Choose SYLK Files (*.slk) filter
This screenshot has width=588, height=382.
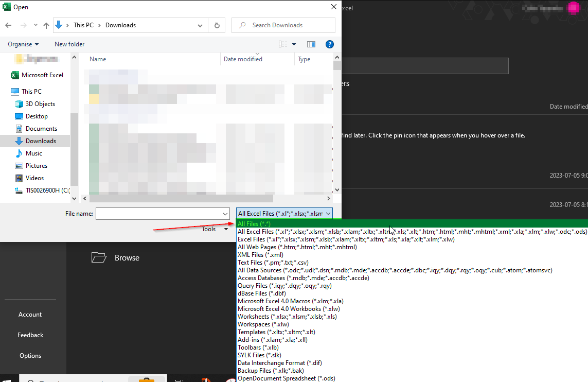click(x=412, y=355)
